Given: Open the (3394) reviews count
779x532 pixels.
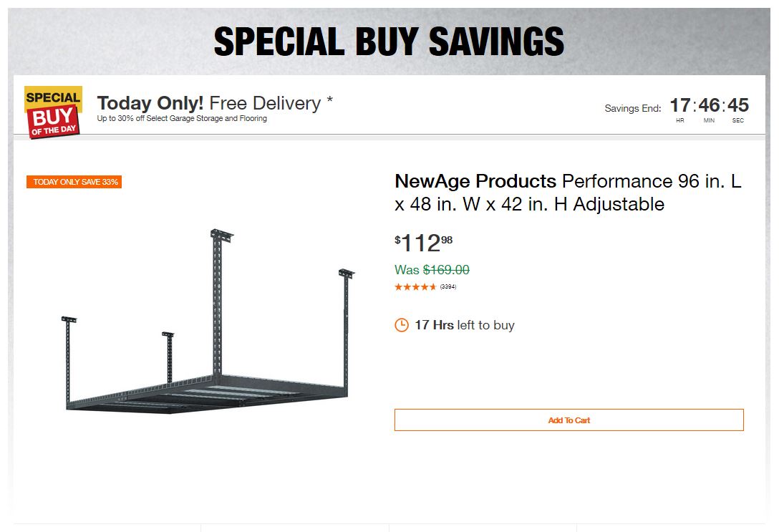Looking at the screenshot, I should coord(448,287).
